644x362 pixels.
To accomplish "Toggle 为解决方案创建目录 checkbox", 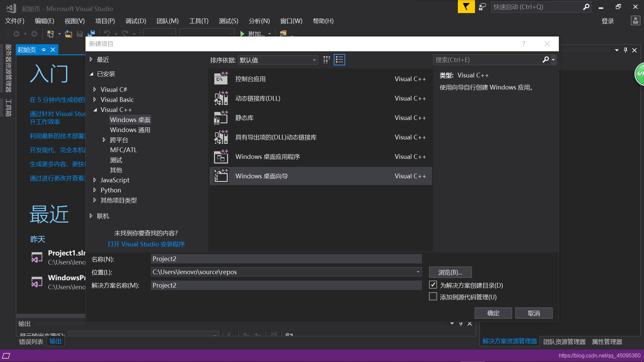I will 433,285.
